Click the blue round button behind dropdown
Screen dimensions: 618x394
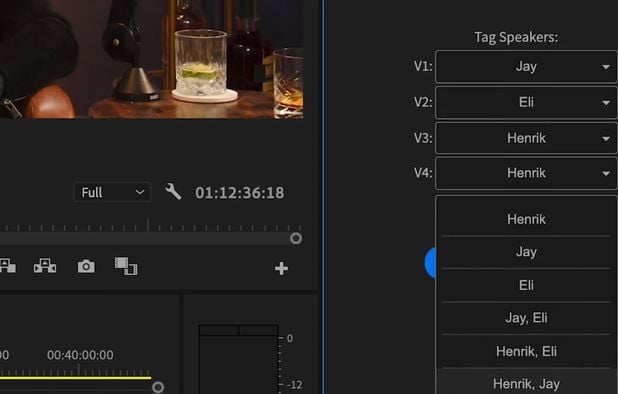[x=430, y=263]
